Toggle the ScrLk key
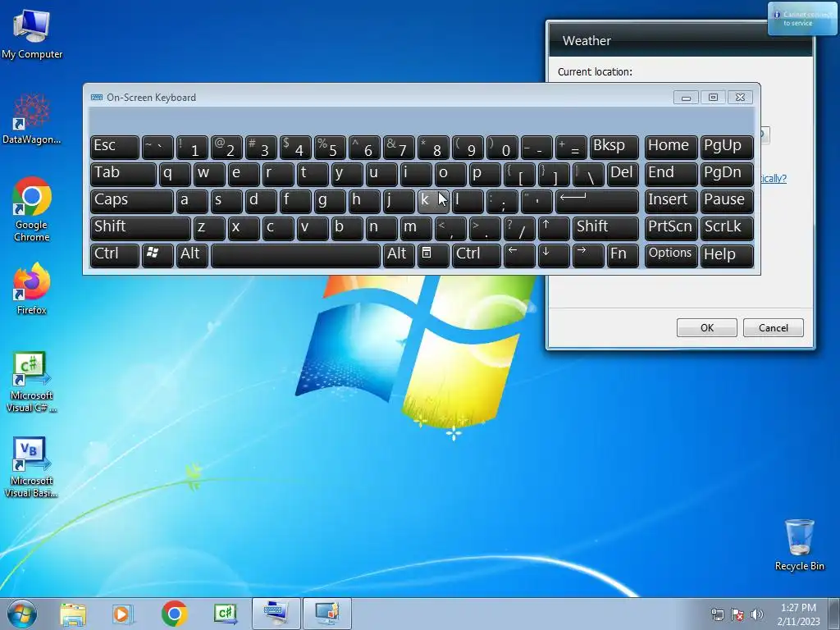The image size is (840, 630). coord(727,228)
